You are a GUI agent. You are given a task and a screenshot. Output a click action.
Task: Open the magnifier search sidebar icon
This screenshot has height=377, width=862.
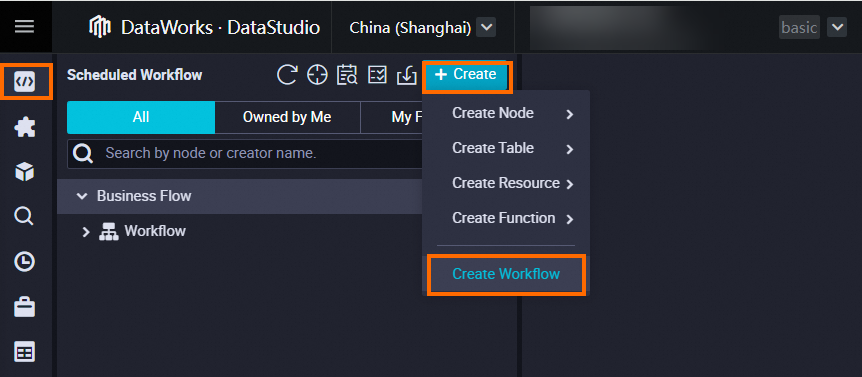pos(25,217)
